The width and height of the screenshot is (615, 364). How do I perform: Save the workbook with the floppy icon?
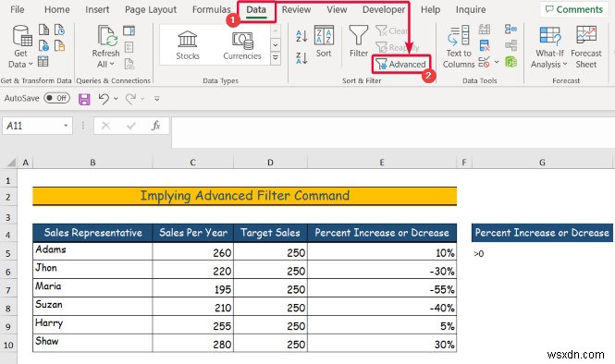(84, 99)
